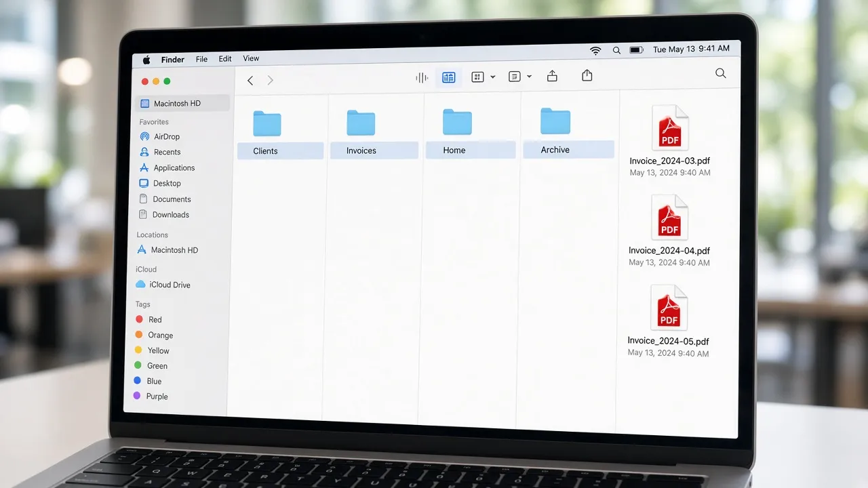Check the battery status icon
The width and height of the screenshot is (868, 488).
(x=636, y=50)
